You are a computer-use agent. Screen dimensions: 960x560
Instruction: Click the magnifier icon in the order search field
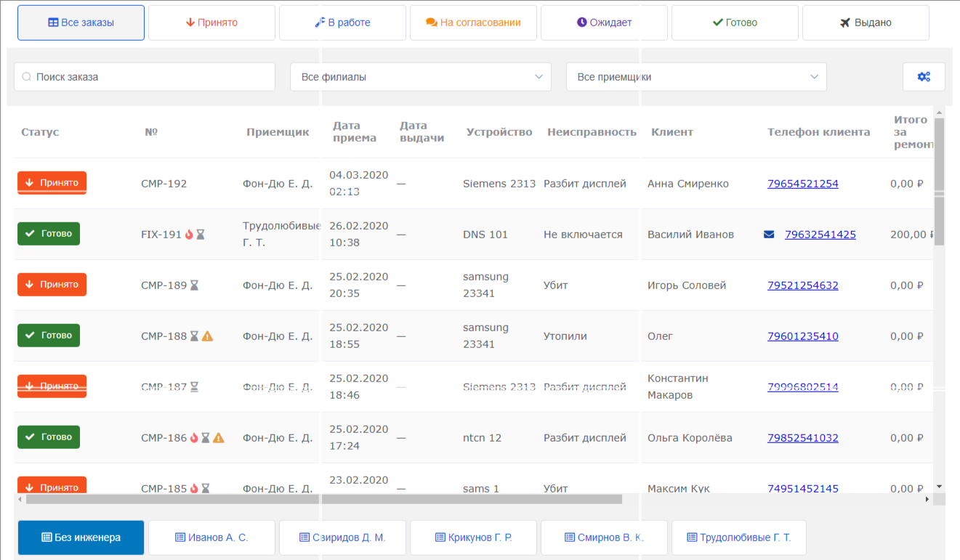click(27, 77)
